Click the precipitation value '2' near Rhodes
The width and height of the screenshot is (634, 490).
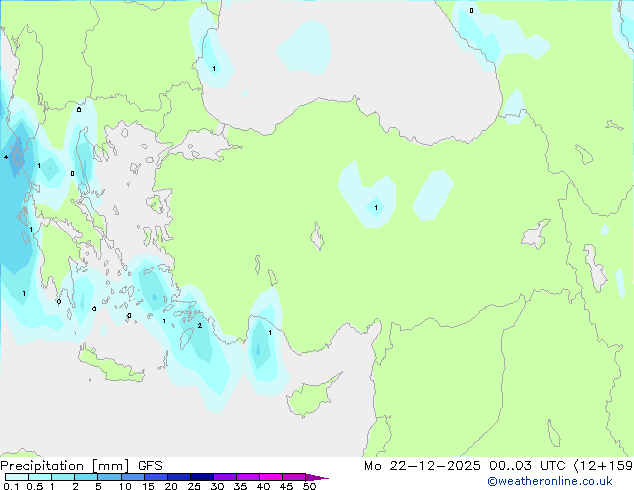tap(200, 325)
